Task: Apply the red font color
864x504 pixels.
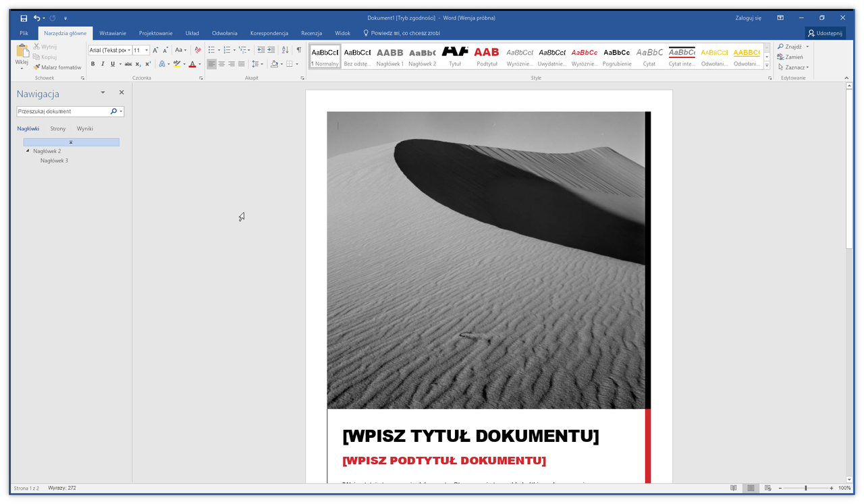Action: 192,64
